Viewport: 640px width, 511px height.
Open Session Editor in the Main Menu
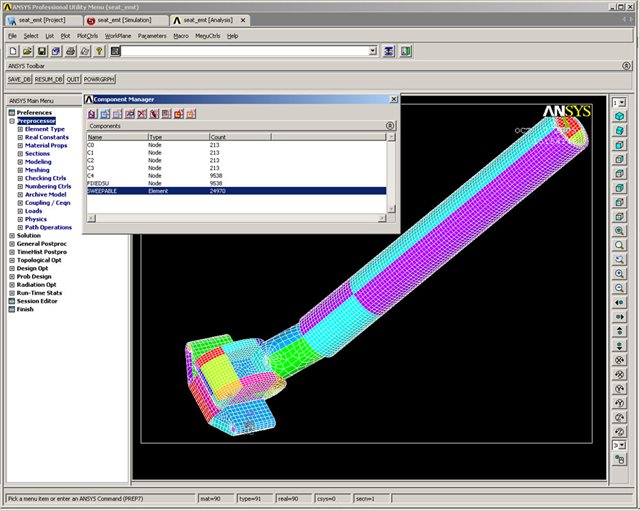coord(37,301)
